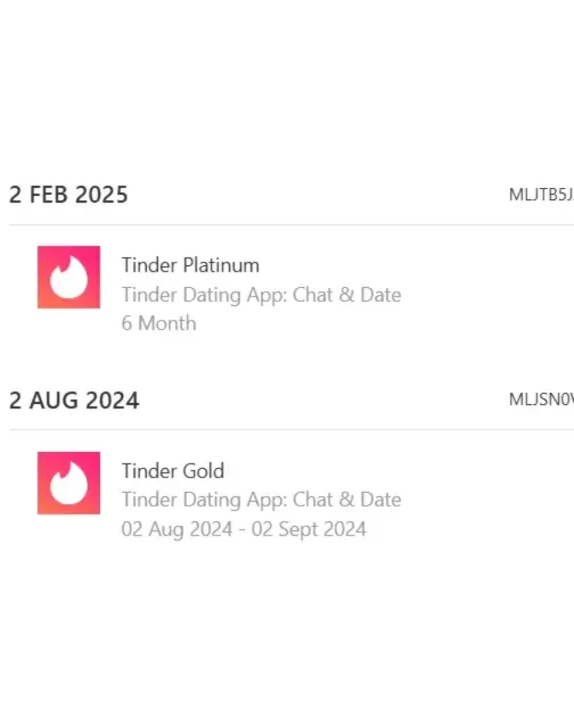Click the Tinder Platinum flame icon
The image size is (574, 728).
click(x=69, y=277)
